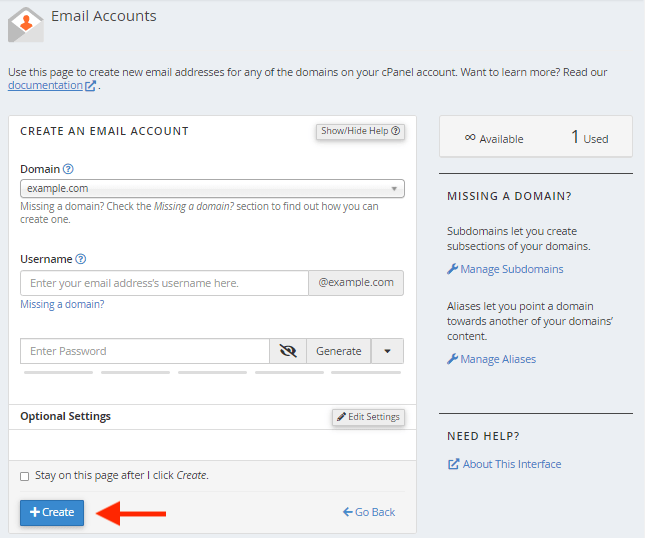This screenshot has width=645, height=538.
Task: Click the blue Create button
Action: [52, 512]
